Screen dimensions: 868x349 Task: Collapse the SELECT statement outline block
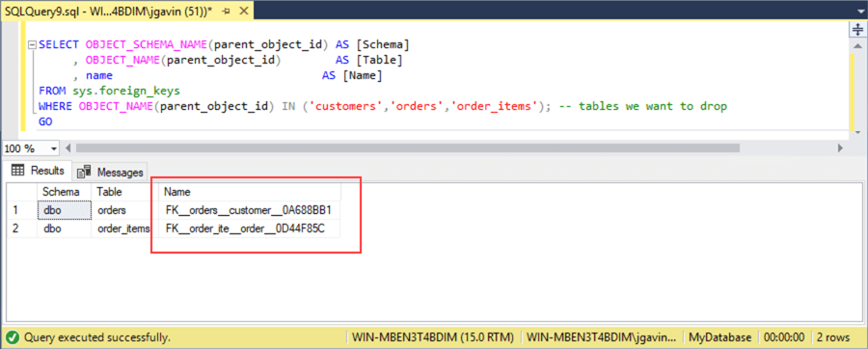[x=32, y=44]
